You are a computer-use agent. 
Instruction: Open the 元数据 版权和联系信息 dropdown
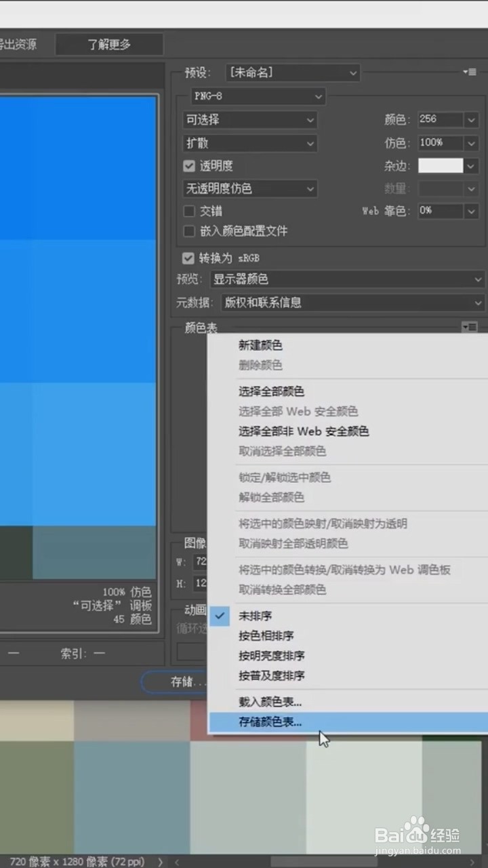[x=352, y=302]
